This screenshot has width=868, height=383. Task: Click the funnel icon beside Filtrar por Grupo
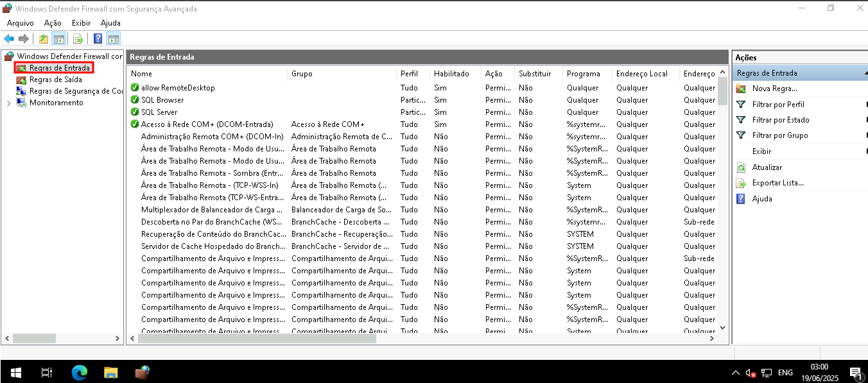click(x=741, y=135)
